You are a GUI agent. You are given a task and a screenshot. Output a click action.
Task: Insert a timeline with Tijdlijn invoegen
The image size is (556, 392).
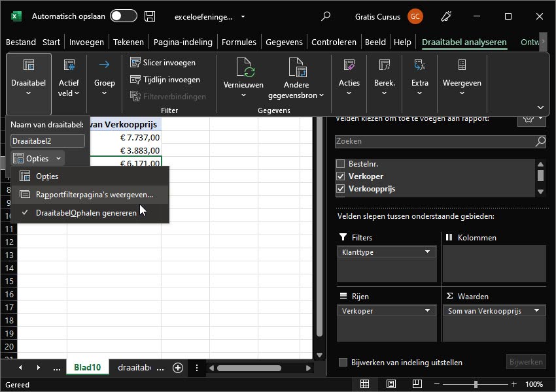click(x=165, y=80)
